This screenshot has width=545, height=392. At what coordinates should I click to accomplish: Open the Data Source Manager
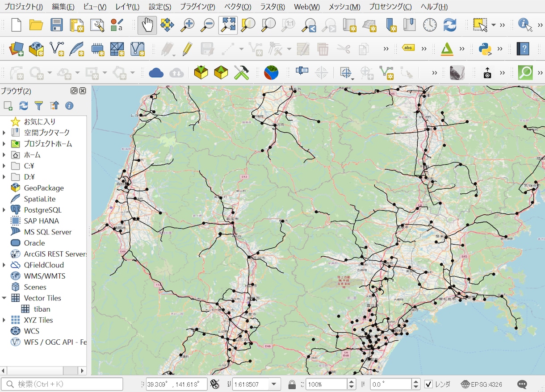17,49
